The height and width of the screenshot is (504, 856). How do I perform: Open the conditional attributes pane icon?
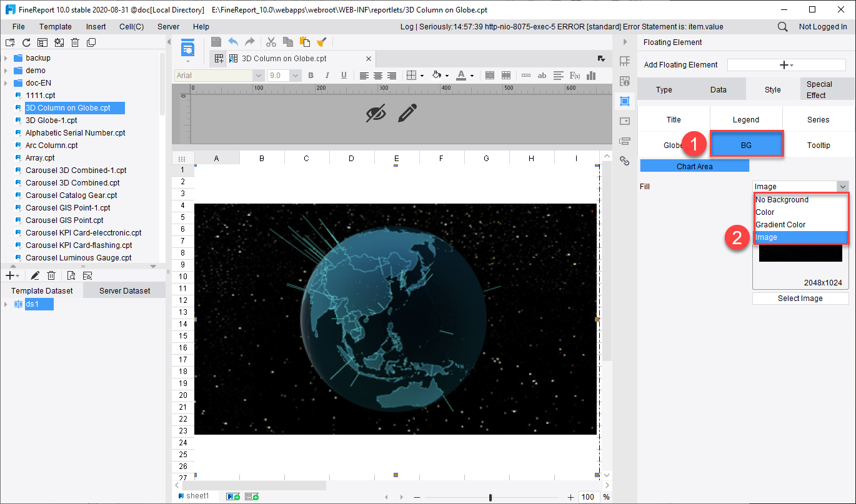(x=624, y=141)
